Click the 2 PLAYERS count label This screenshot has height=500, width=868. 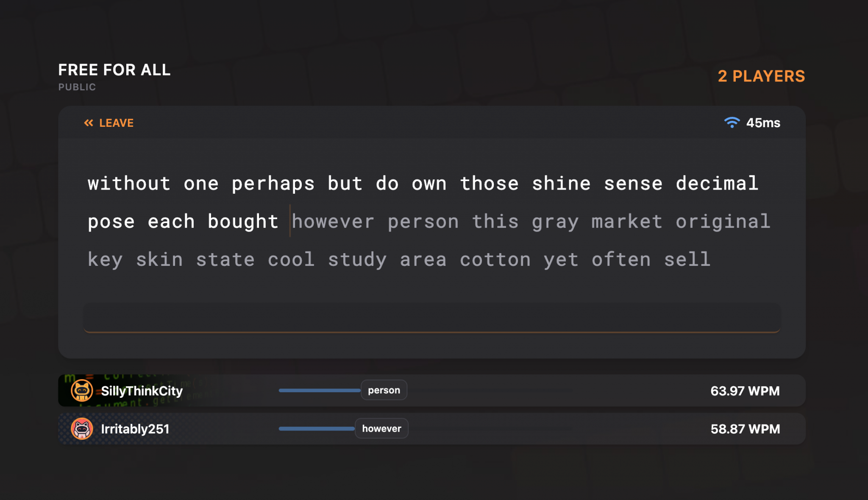tap(761, 76)
